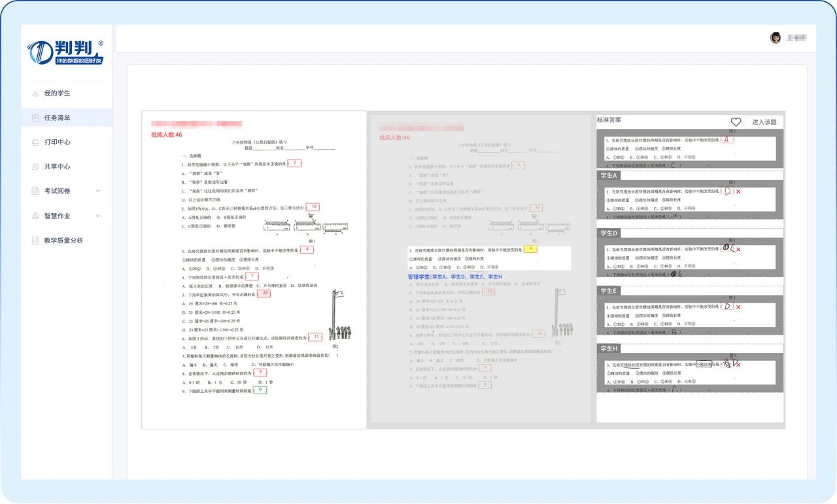The height and width of the screenshot is (504, 837).
Task: Favorite this question with the heart icon
Action: tap(736, 122)
